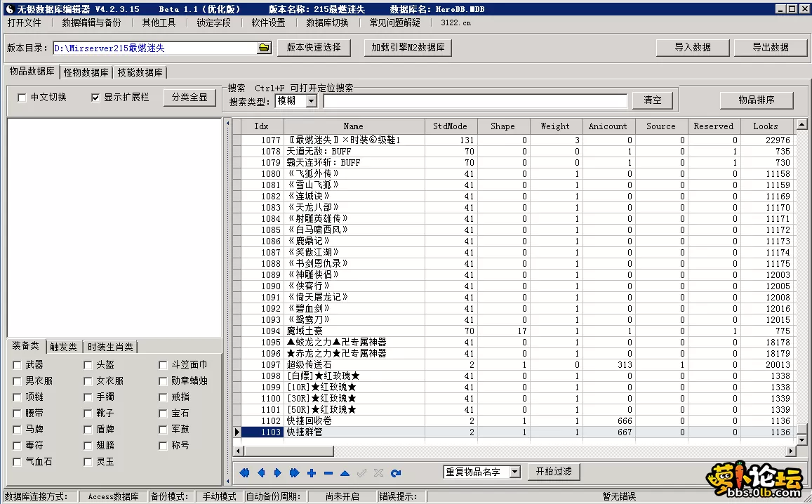Select row 《鹿鼎记》
This screenshot has height=504, width=812.
(x=513, y=241)
